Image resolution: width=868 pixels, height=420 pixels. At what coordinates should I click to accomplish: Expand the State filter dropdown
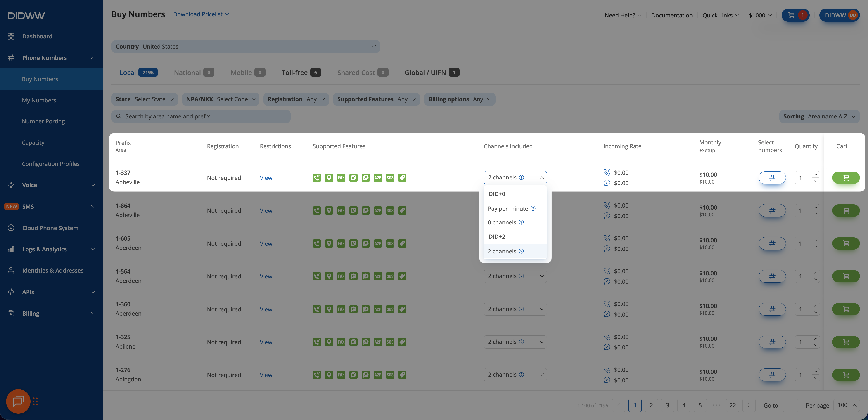(144, 99)
